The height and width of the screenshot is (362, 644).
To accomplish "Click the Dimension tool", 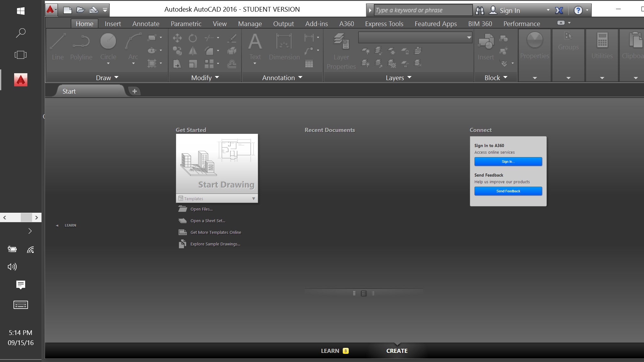I will [x=284, y=47].
